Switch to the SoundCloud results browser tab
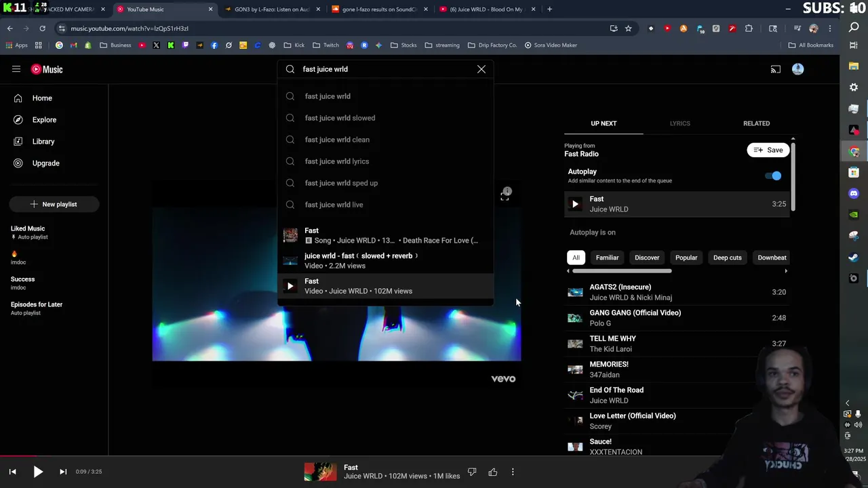This screenshot has height=488, width=868. coord(380,9)
